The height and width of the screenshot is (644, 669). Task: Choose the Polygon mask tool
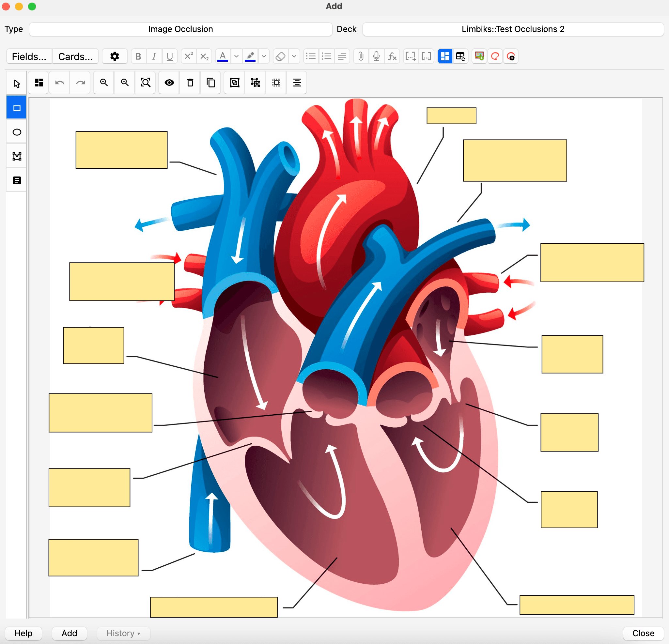[x=16, y=156]
